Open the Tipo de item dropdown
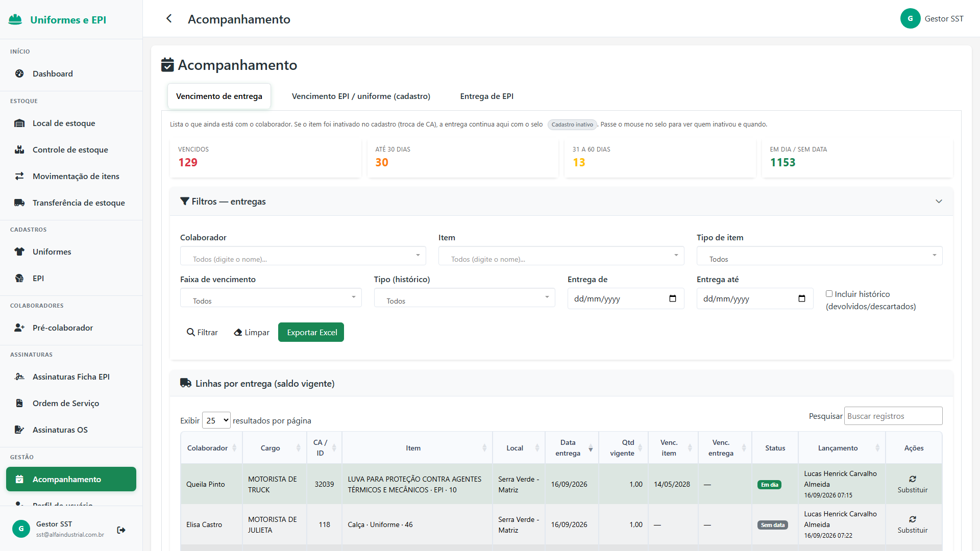Screen dimensions: 980x551 [820, 256]
